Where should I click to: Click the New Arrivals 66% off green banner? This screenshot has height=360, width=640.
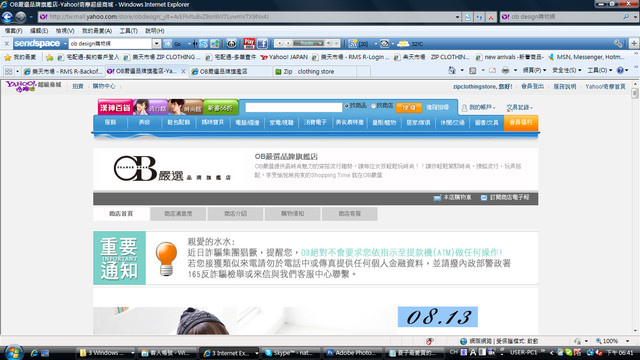220,107
